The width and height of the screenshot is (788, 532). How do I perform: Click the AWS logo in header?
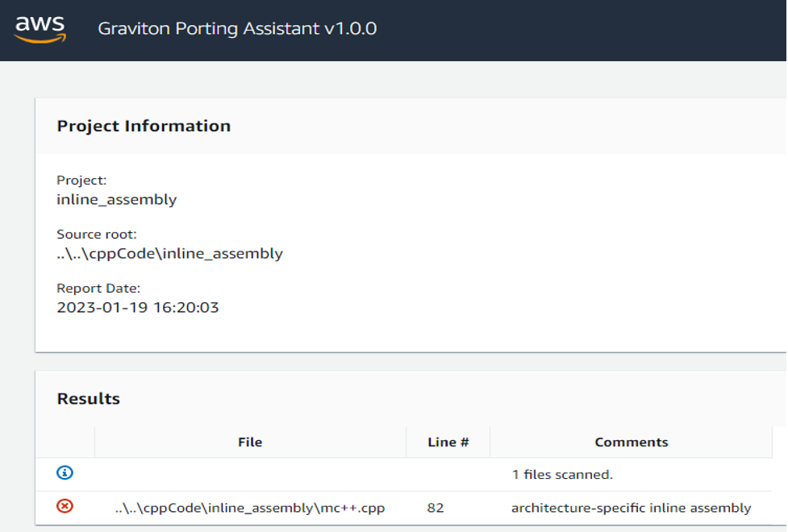(40, 29)
